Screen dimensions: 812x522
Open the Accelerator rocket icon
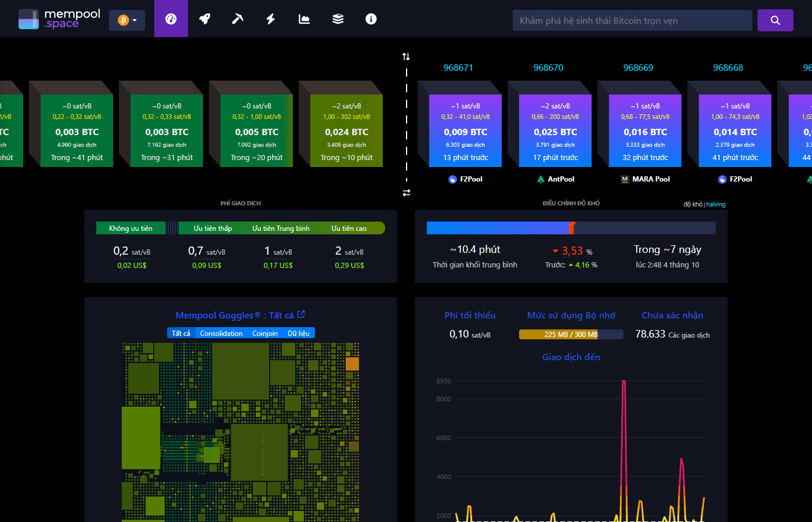tap(204, 19)
